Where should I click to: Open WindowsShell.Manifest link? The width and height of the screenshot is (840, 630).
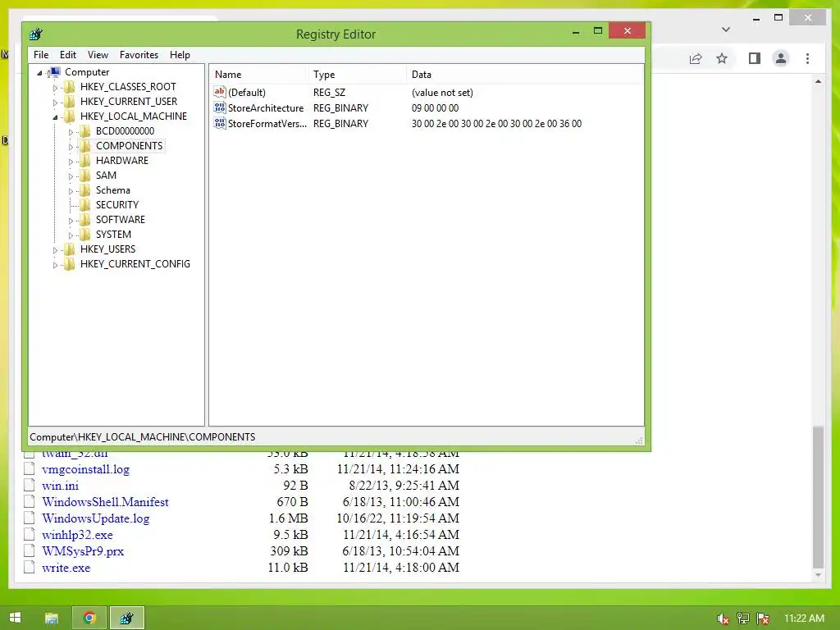coord(105,502)
